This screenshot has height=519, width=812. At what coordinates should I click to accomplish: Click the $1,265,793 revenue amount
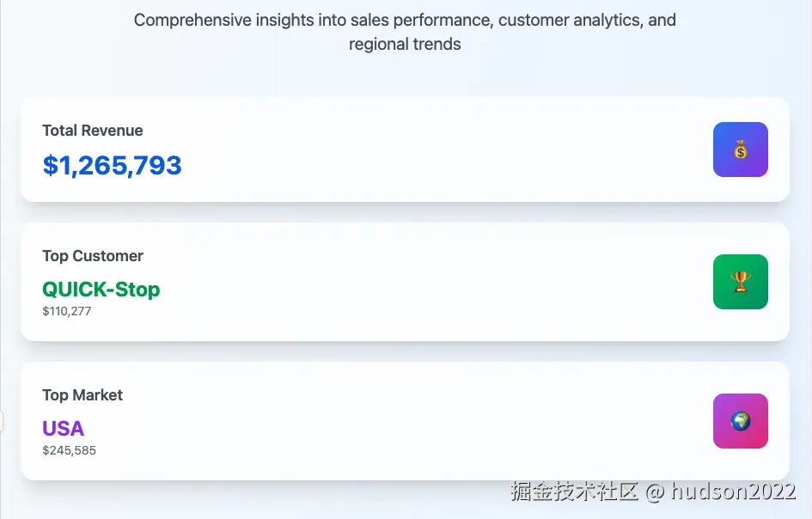pos(112,165)
